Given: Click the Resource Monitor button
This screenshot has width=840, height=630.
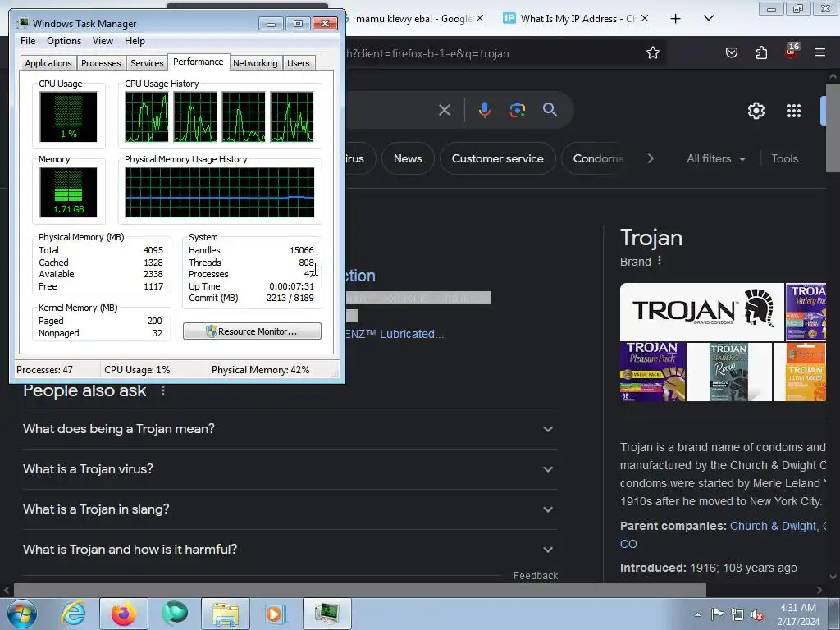Looking at the screenshot, I should [x=252, y=331].
